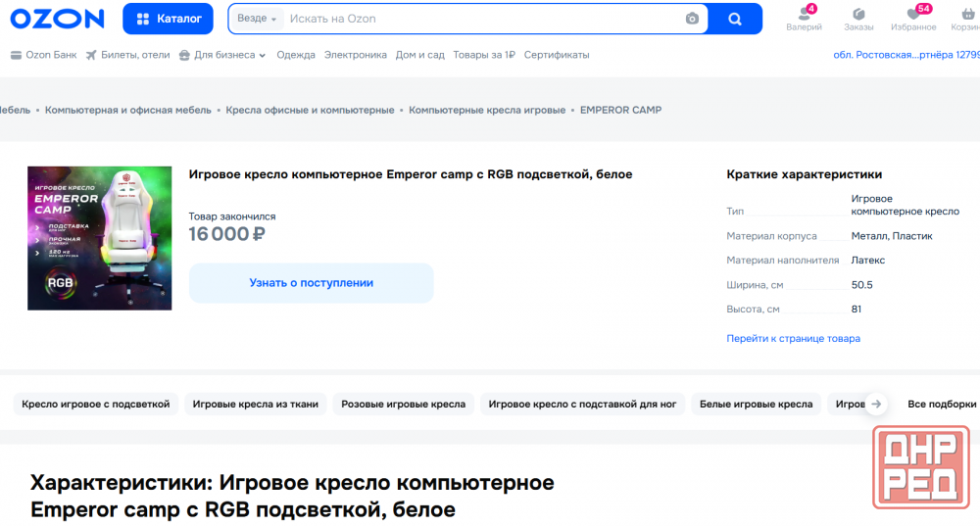This screenshot has width=980, height=526.
Task: Focus the 'Искать на Ozon' search field
Action: 480,19
